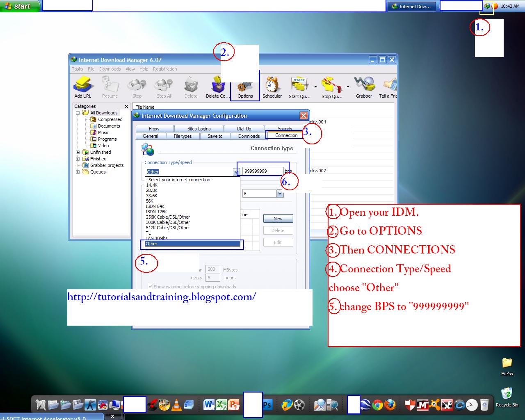525x420 pixels.
Task: Switch to the Proxy tab
Action: pos(154,129)
